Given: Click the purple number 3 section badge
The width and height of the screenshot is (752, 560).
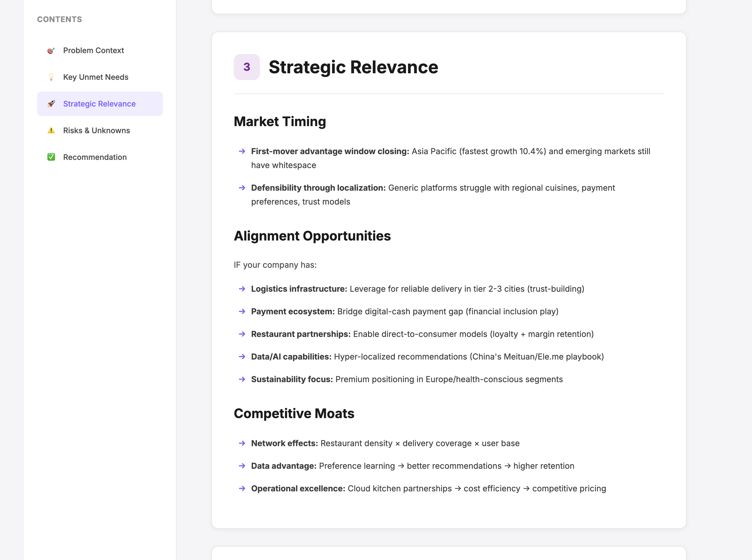Looking at the screenshot, I should tap(247, 67).
